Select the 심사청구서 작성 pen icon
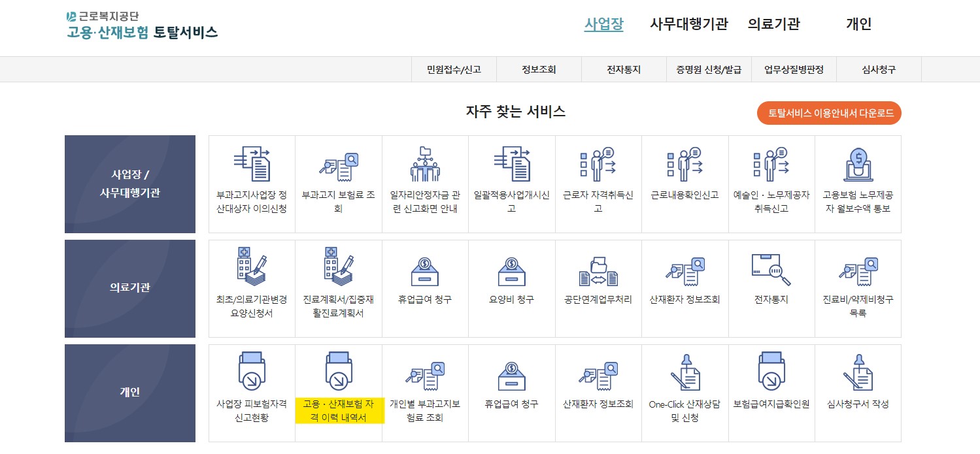Viewport: 980px width, 454px height. click(858, 392)
